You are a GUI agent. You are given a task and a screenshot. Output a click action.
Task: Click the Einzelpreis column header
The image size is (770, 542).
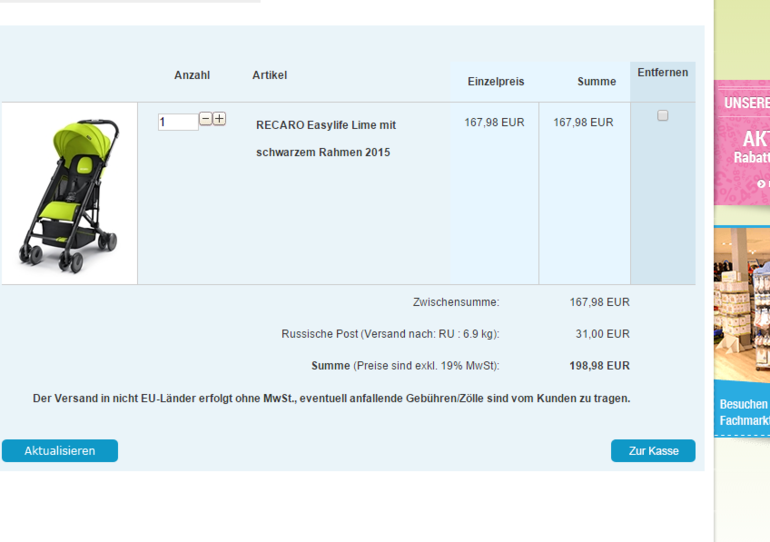point(495,81)
